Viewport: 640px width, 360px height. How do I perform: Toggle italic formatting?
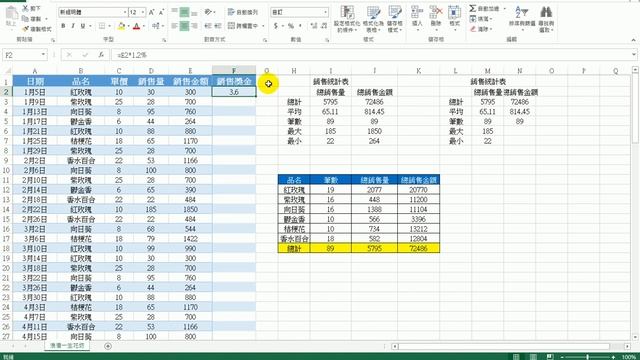[73, 26]
